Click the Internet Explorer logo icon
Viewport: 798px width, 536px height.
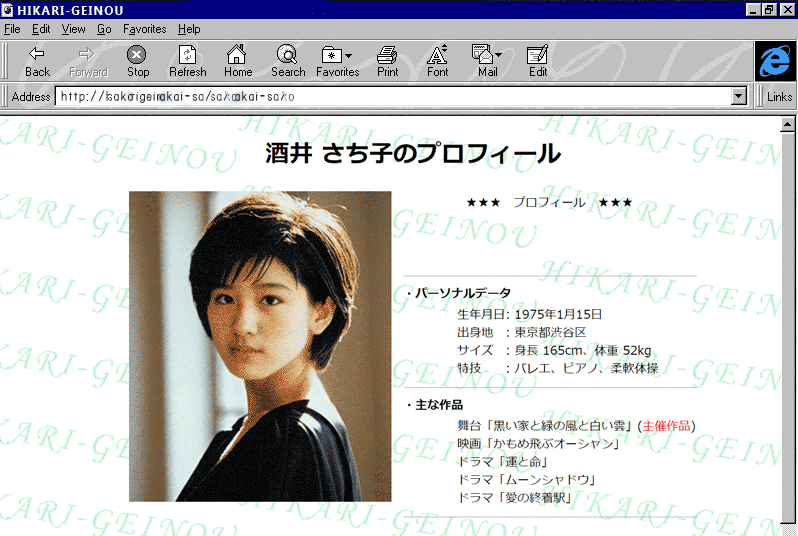point(775,61)
